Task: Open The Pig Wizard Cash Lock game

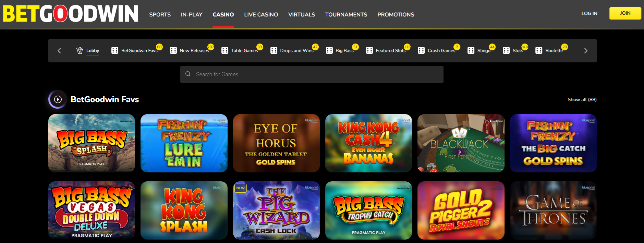Action: [x=276, y=210]
